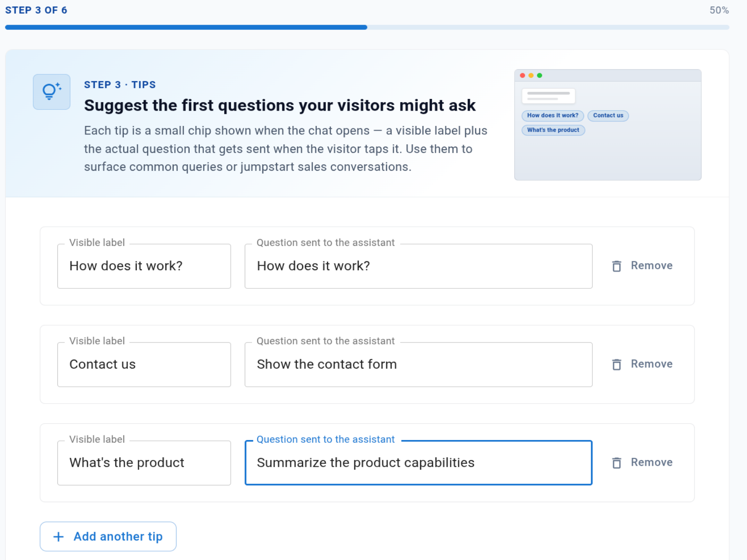Click 'How does it work?' preview chip
The image size is (747, 560).
(x=552, y=115)
